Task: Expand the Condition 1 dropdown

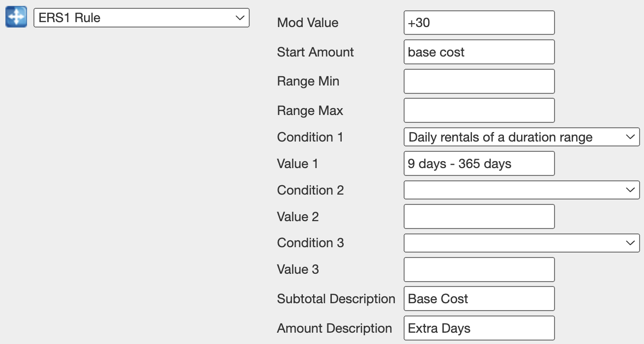Action: pos(521,137)
